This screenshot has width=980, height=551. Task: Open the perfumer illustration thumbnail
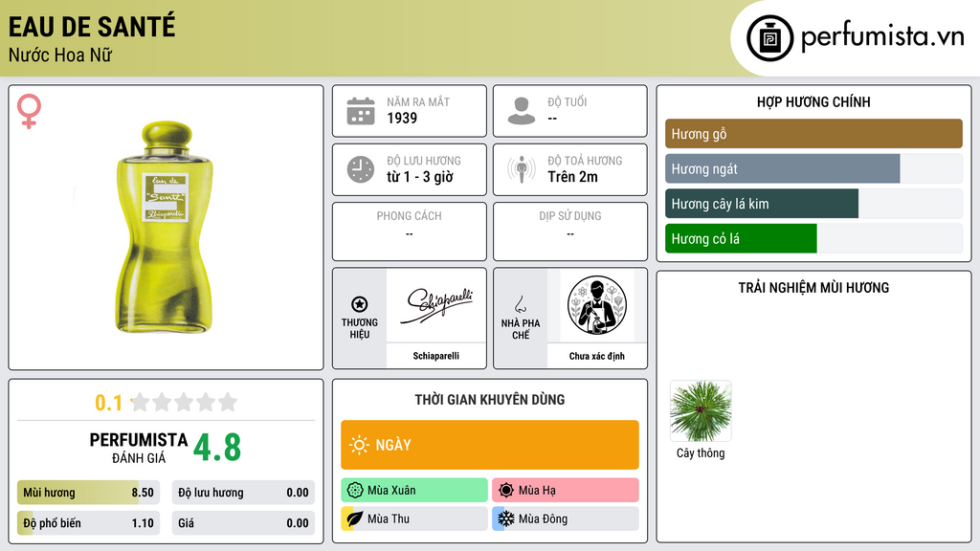tap(597, 305)
